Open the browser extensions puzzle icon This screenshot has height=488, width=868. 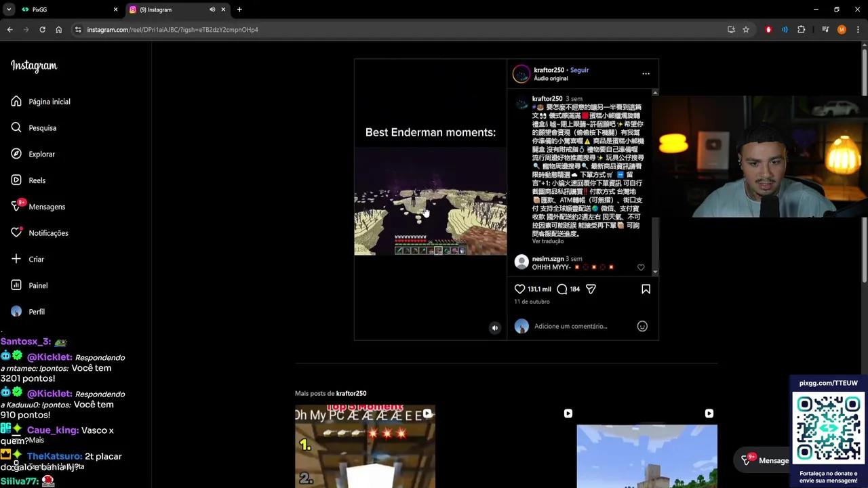pyautogui.click(x=801, y=30)
